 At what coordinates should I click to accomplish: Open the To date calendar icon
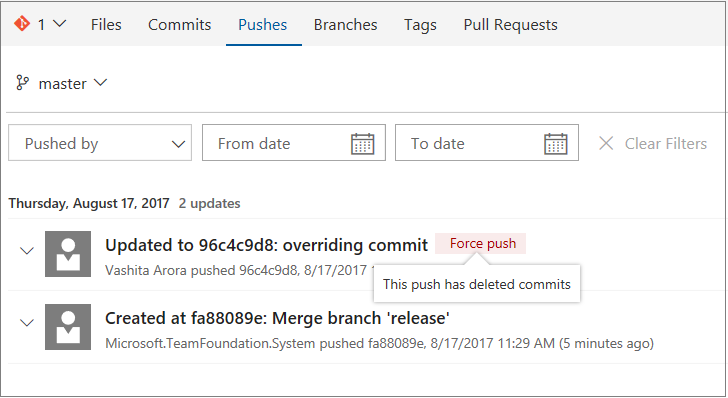556,144
